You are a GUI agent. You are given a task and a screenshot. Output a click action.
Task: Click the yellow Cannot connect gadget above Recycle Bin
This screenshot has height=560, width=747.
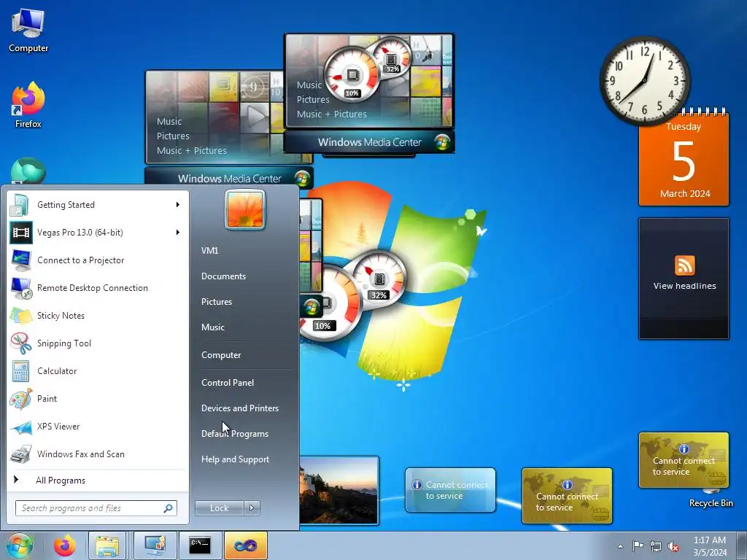[x=684, y=460]
